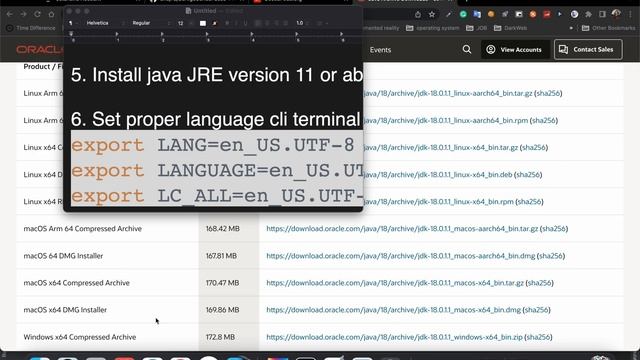640x360 pixels.
Task: Open the eyedropper extension icon
Action: pos(449,14)
